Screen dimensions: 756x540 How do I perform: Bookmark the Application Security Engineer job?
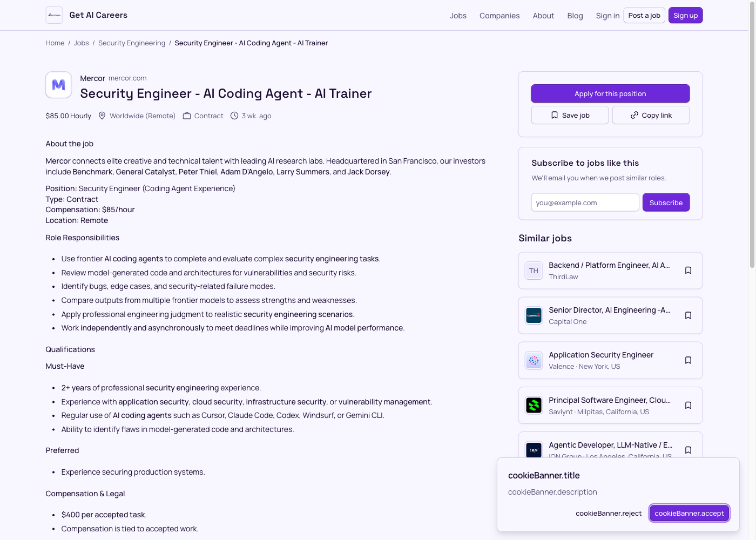(688, 360)
